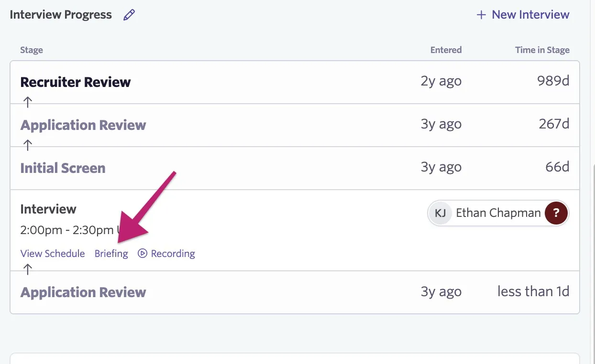
Task: Open the Recording link
Action: 166,254
